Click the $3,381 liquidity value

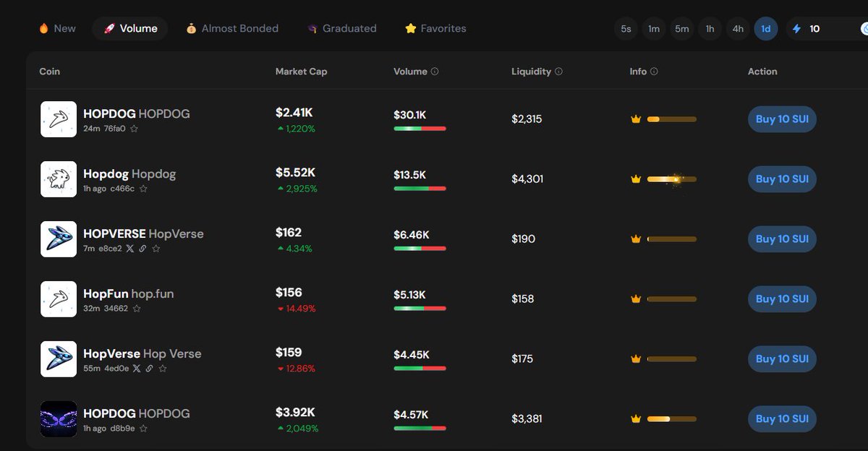[527, 419]
